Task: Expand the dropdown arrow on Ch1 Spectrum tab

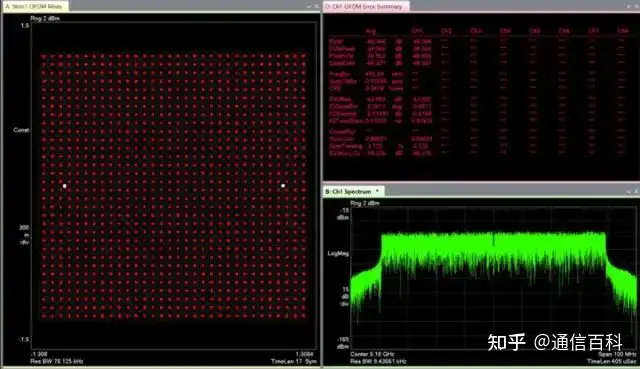Action: click(377, 191)
